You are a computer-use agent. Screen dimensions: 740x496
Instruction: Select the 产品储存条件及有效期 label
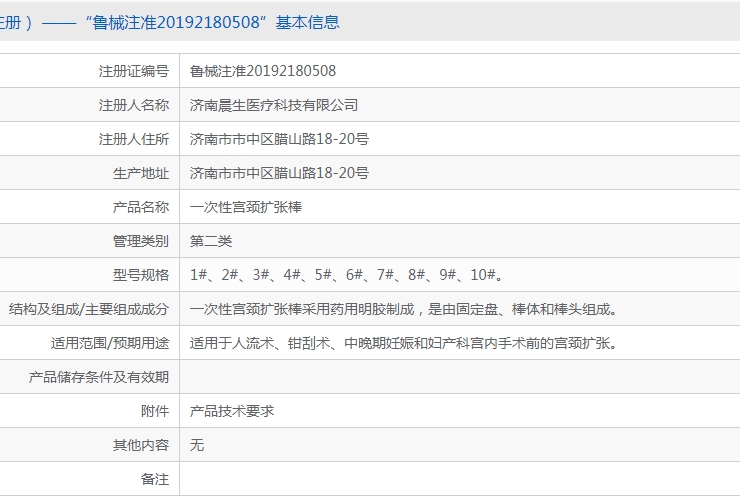(x=99, y=377)
